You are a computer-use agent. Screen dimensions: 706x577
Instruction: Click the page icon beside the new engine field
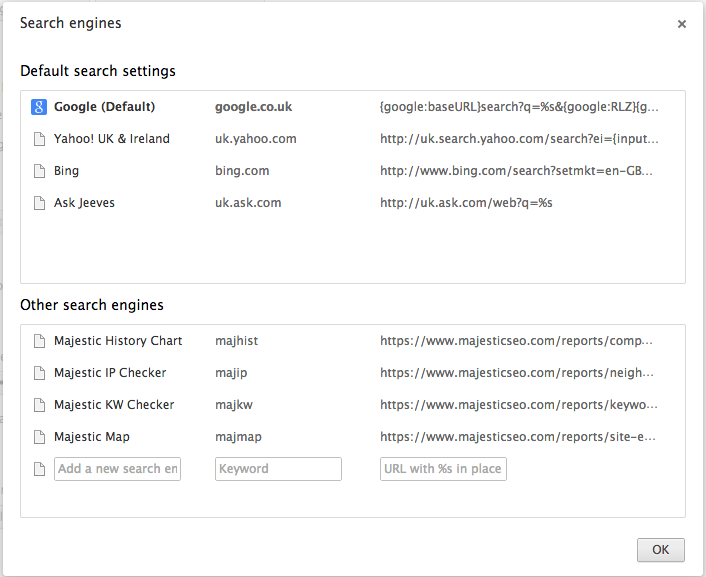pos(40,469)
